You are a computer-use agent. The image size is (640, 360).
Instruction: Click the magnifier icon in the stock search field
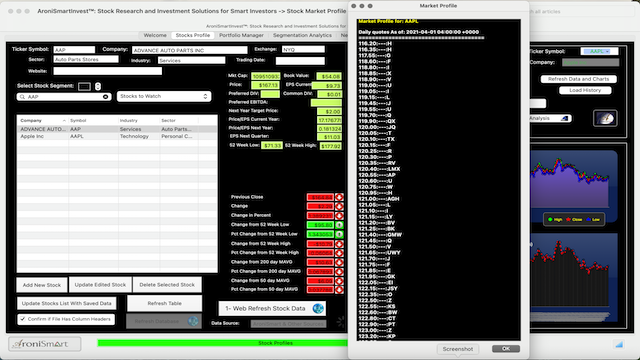(x=22, y=97)
